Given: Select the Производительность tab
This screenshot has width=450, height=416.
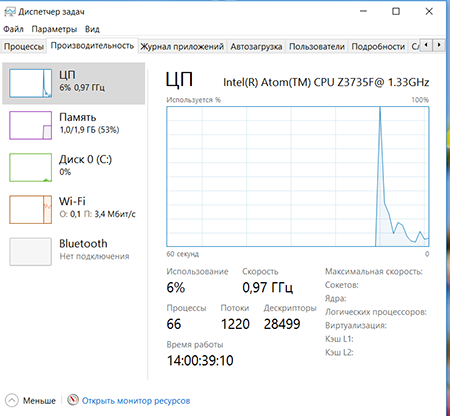Looking at the screenshot, I should coord(92,46).
